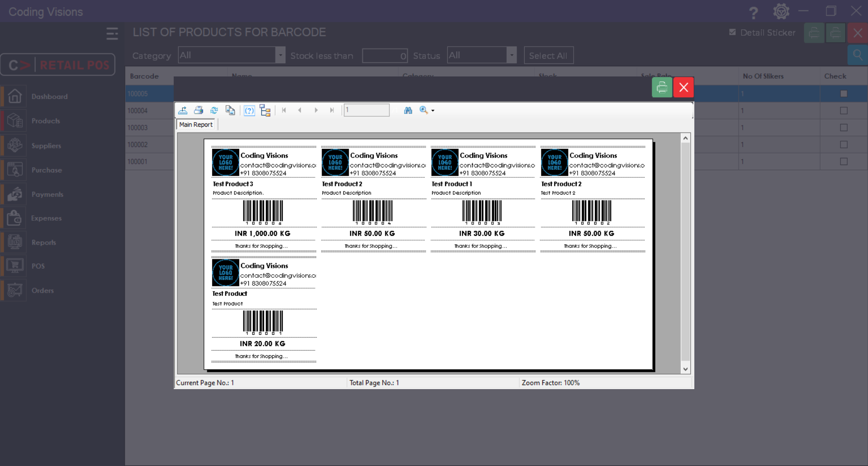This screenshot has height=466, width=868.
Task: Check the checkbox for barcode 100002
Action: (844, 144)
